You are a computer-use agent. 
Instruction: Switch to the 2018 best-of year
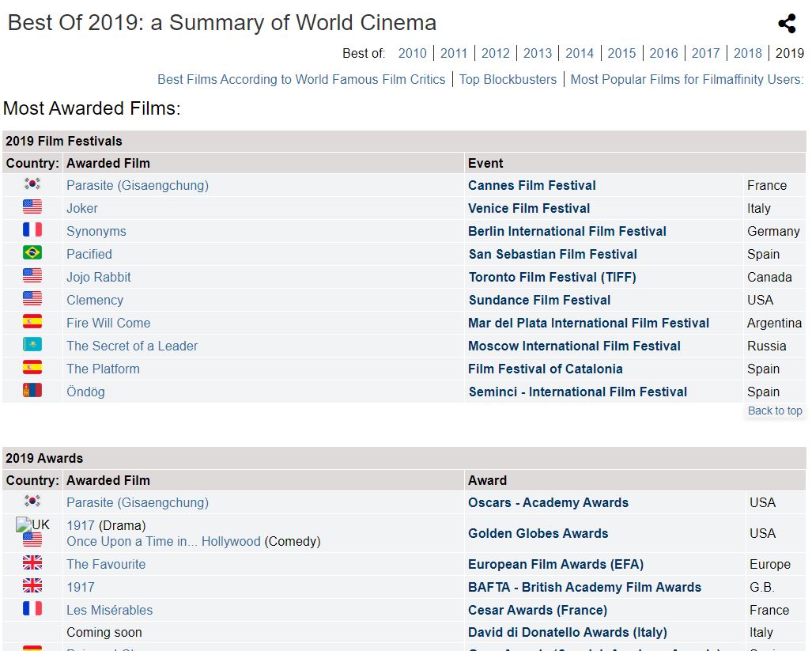pos(747,53)
